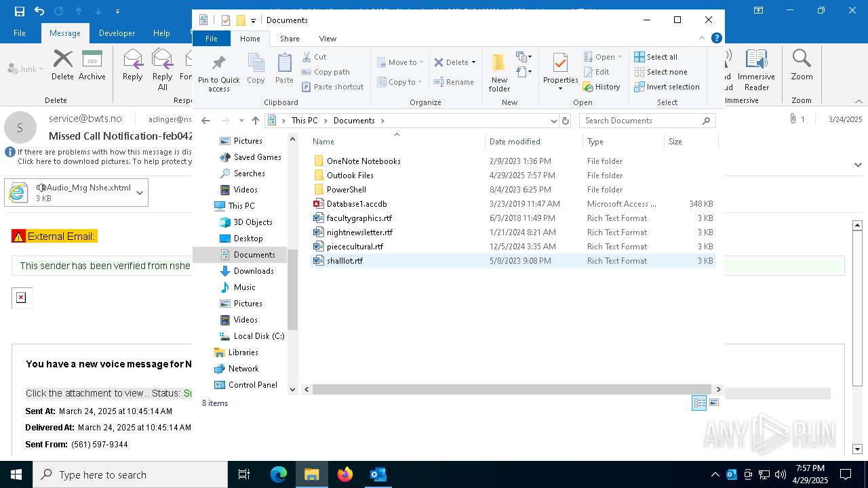868x488 pixels.
Task: Create a New folder
Action: click(x=499, y=73)
